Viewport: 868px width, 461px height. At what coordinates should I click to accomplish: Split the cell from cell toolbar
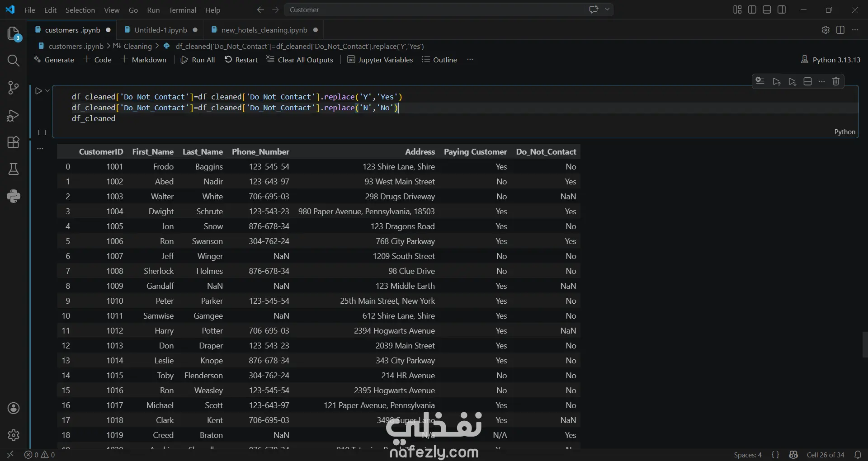click(x=807, y=81)
